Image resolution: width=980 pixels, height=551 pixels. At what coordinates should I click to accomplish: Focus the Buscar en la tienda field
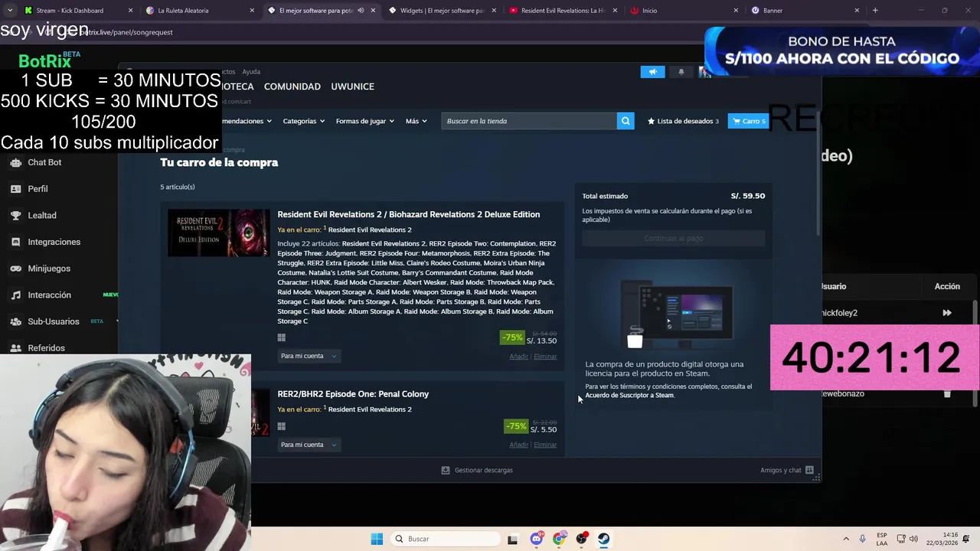tap(529, 121)
